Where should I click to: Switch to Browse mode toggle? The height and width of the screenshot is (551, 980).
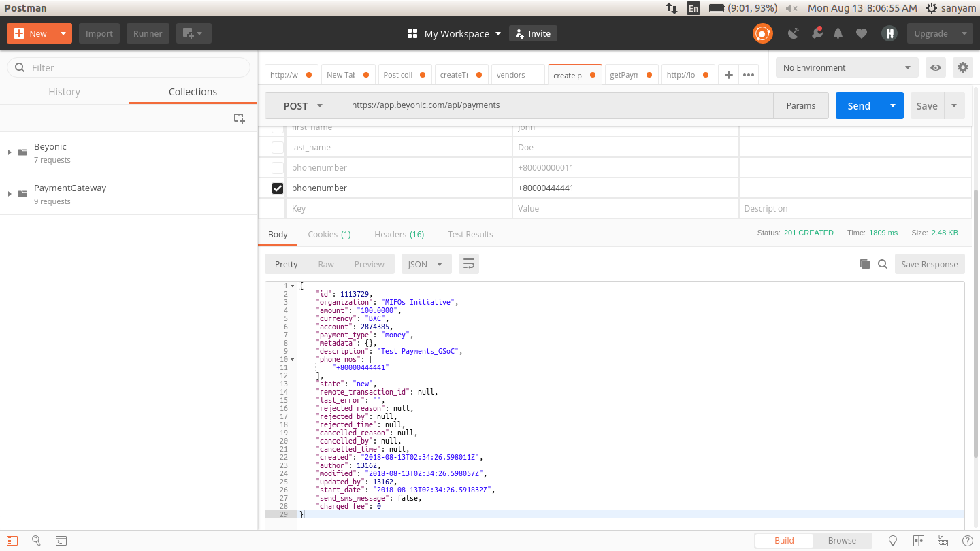(842, 541)
